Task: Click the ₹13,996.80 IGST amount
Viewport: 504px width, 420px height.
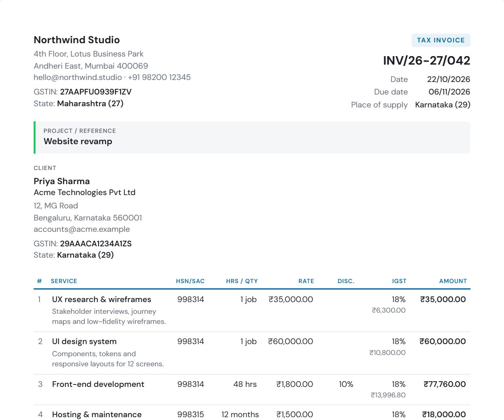Action: tap(388, 395)
